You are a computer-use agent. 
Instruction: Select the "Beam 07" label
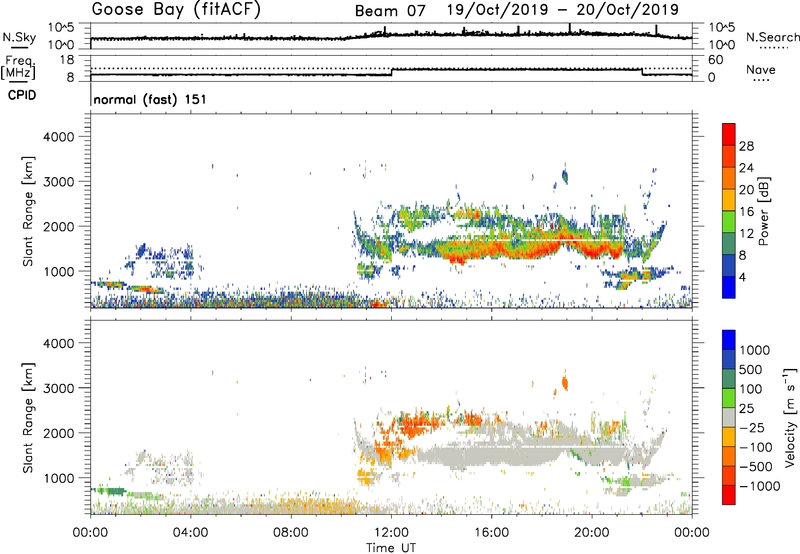[x=390, y=11]
